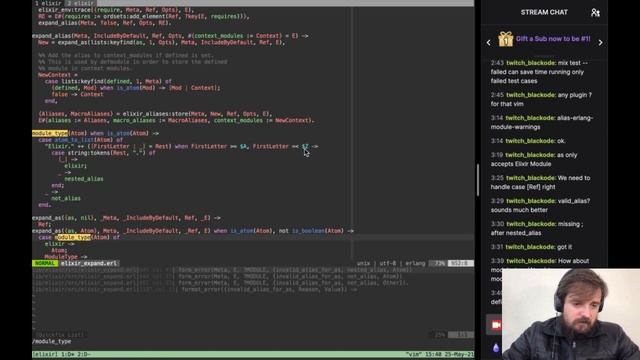The width and height of the screenshot is (640, 360).
Task: Click timestamp 2:43 on the first chat message
Action: coord(497,63)
